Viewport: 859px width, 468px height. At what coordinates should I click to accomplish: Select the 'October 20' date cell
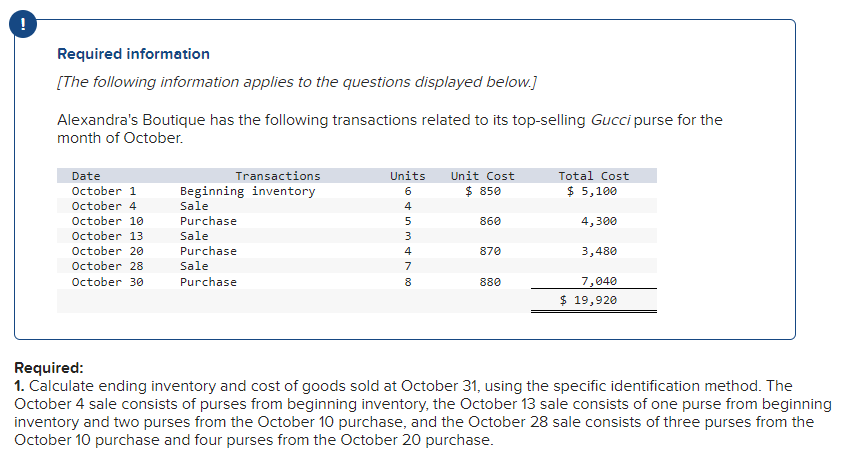(107, 251)
